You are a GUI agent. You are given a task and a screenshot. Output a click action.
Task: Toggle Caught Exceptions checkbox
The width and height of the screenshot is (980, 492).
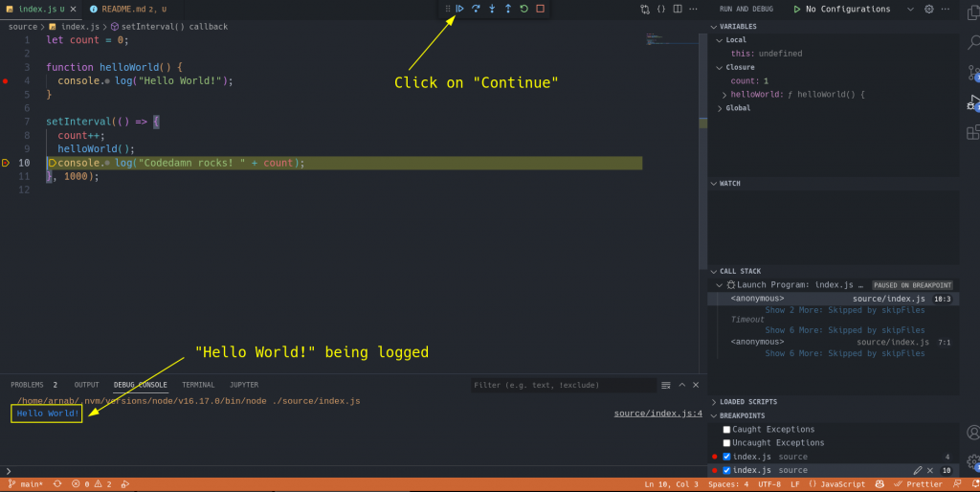727,430
